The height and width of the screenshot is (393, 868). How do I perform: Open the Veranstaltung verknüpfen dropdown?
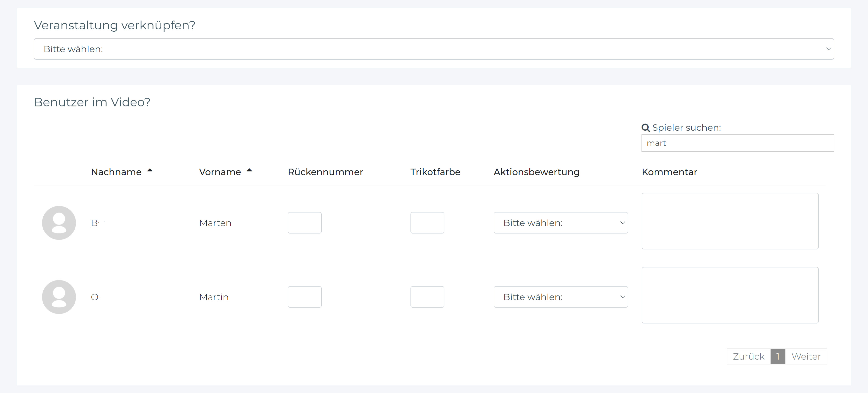[434, 49]
